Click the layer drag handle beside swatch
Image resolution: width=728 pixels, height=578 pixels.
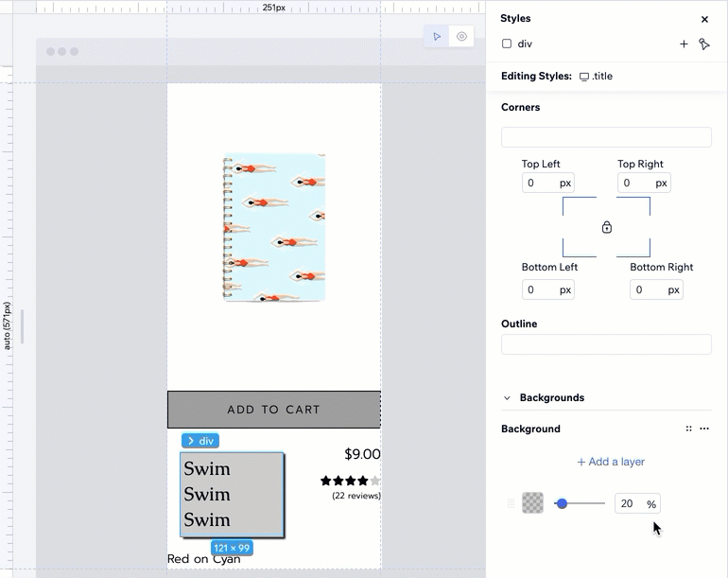coord(511,503)
